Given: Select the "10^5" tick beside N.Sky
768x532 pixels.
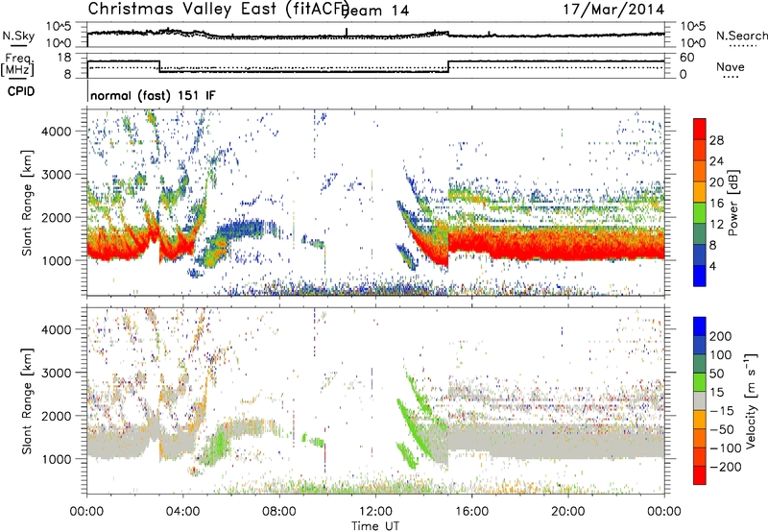Looking at the screenshot, I should (x=59, y=27).
